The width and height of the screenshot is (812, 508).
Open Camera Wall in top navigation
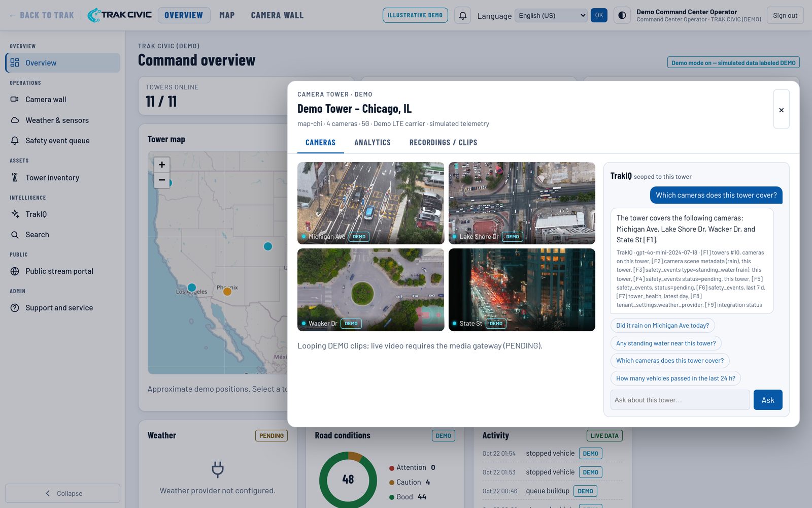click(x=277, y=15)
